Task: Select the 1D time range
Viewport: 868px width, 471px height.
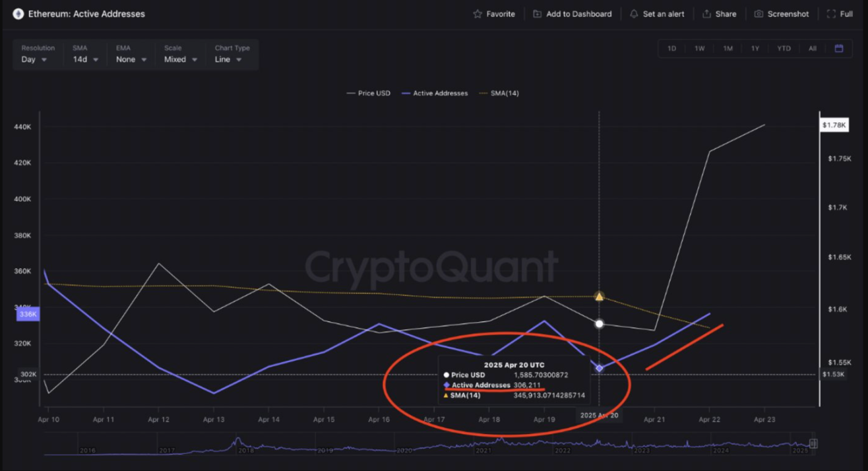Action: (x=672, y=48)
